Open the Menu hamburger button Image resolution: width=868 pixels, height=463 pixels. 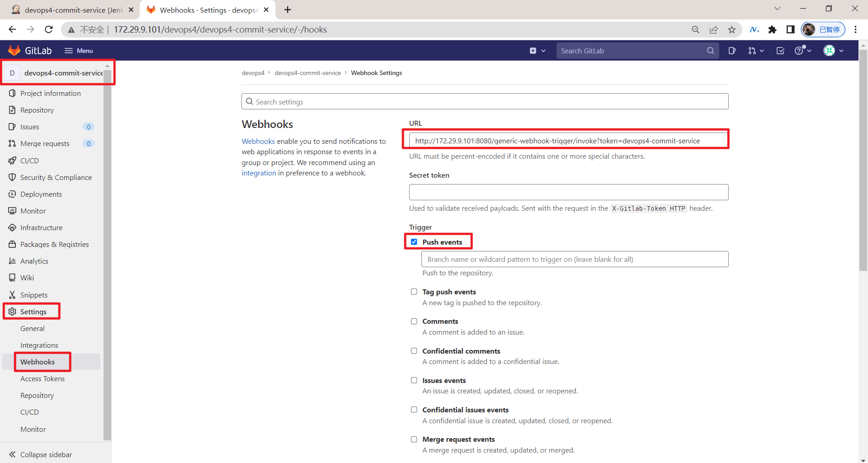(x=79, y=51)
